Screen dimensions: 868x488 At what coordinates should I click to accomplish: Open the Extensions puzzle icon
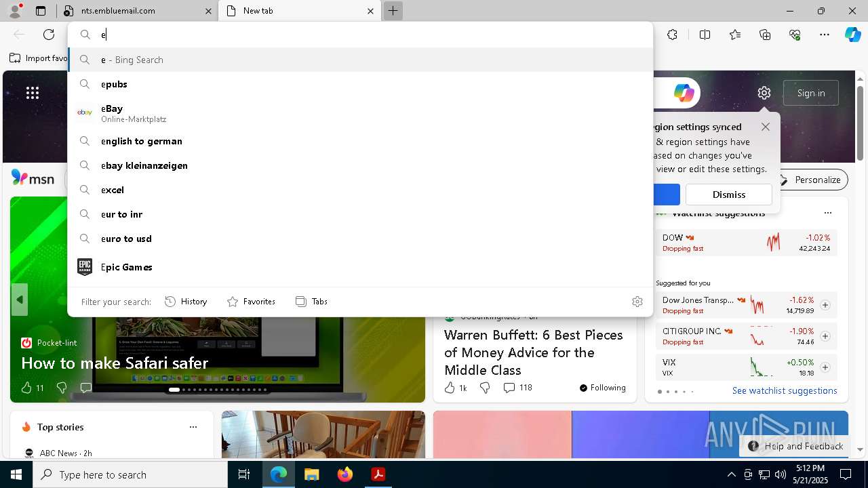(x=672, y=35)
